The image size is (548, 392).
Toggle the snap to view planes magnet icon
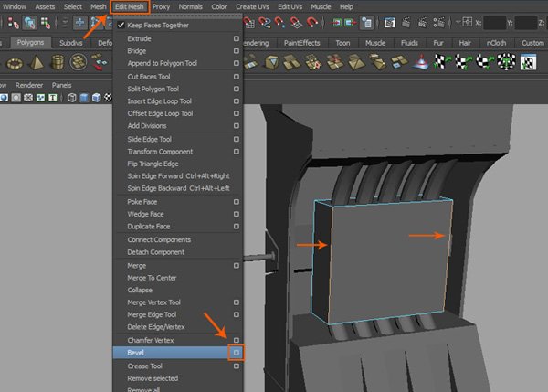coord(296,23)
